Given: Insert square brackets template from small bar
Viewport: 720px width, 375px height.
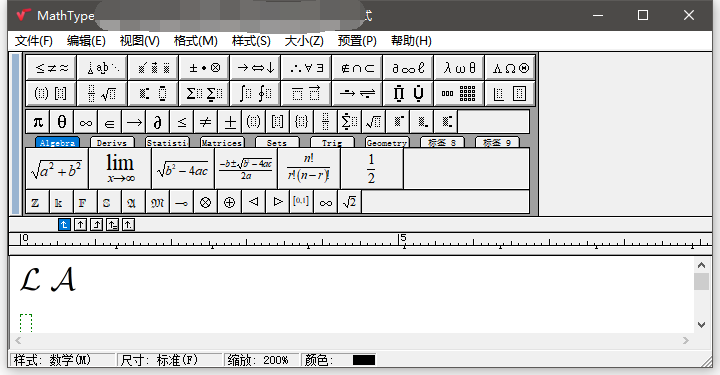Looking at the screenshot, I should (277, 122).
